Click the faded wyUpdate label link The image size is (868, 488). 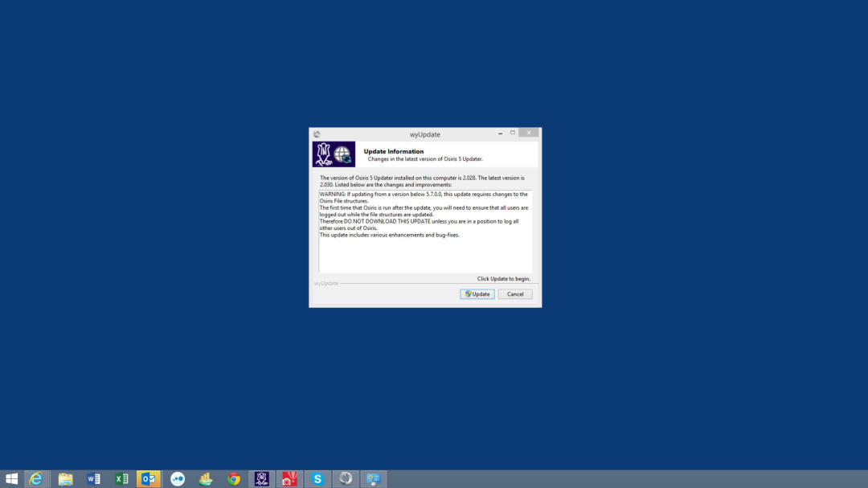(325, 283)
